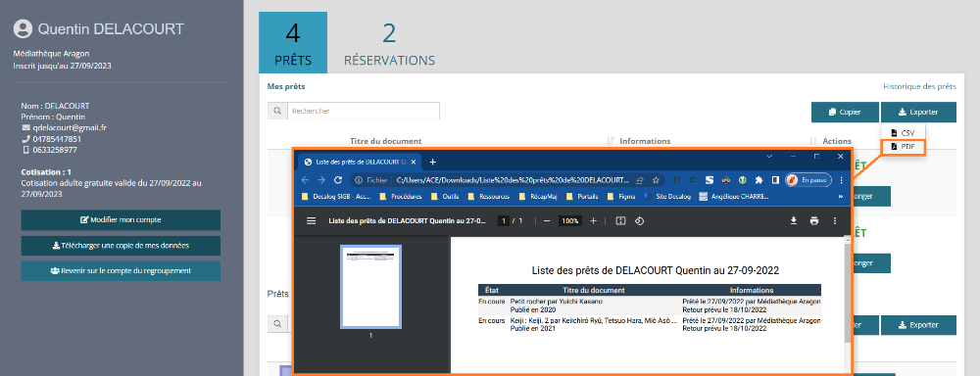Click mobile number '0633258977'
This screenshot has width=980, height=376.
55,150
